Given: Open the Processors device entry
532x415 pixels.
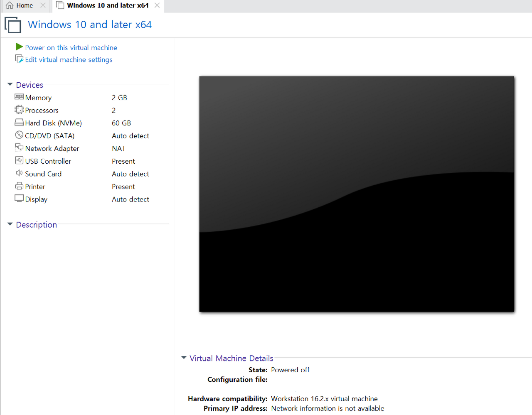Looking at the screenshot, I should point(42,110).
